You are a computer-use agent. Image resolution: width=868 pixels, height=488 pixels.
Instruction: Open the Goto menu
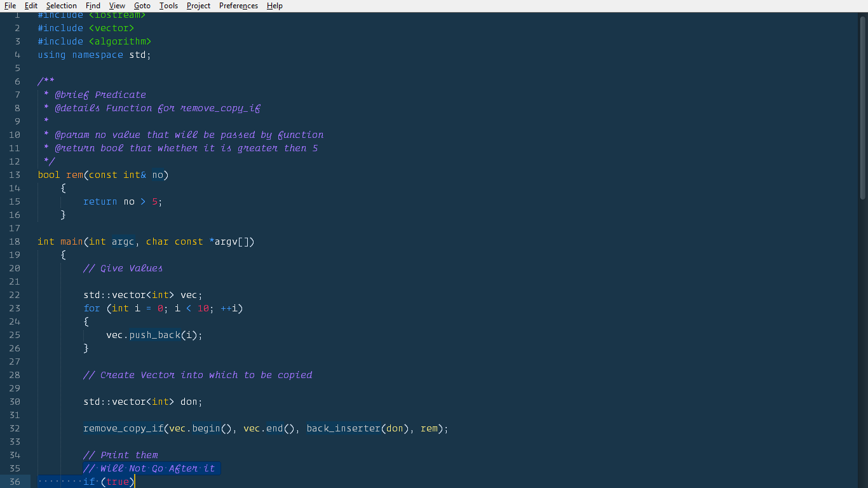[142, 6]
